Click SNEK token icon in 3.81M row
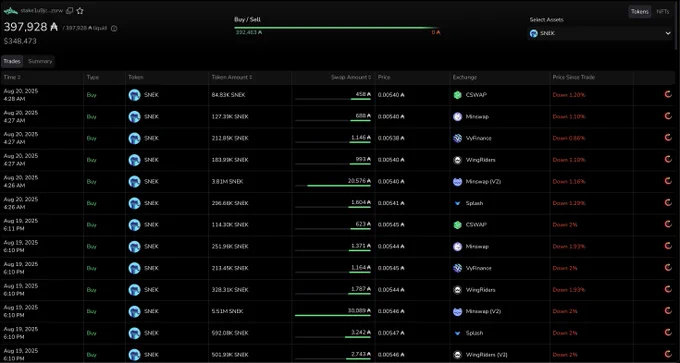The height and width of the screenshot is (363, 680). [134, 181]
